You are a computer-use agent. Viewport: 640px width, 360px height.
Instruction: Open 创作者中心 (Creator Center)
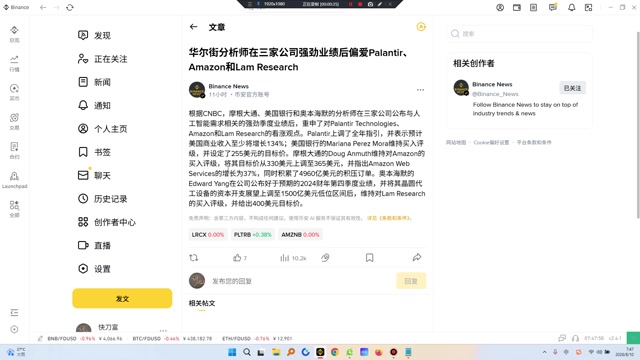coord(107,222)
